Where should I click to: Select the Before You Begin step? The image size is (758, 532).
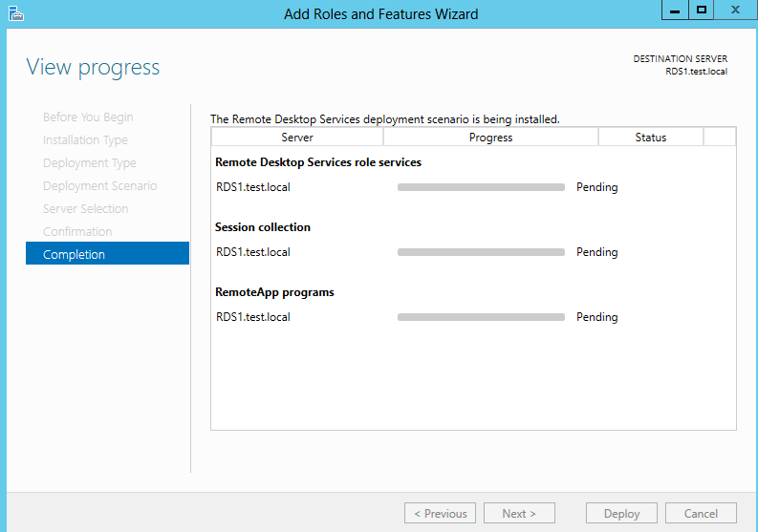click(88, 117)
